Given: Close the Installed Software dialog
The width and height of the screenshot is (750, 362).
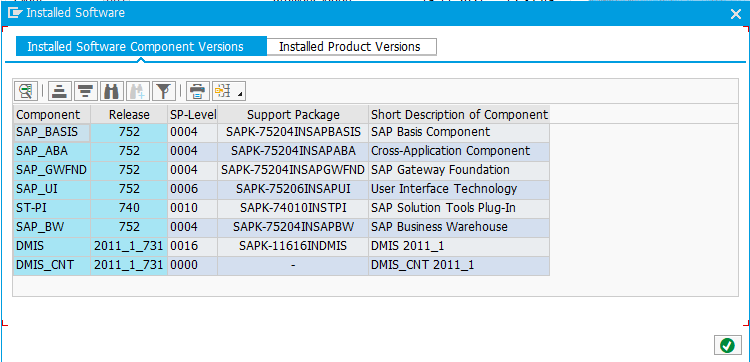Looking at the screenshot, I should 736,14.
